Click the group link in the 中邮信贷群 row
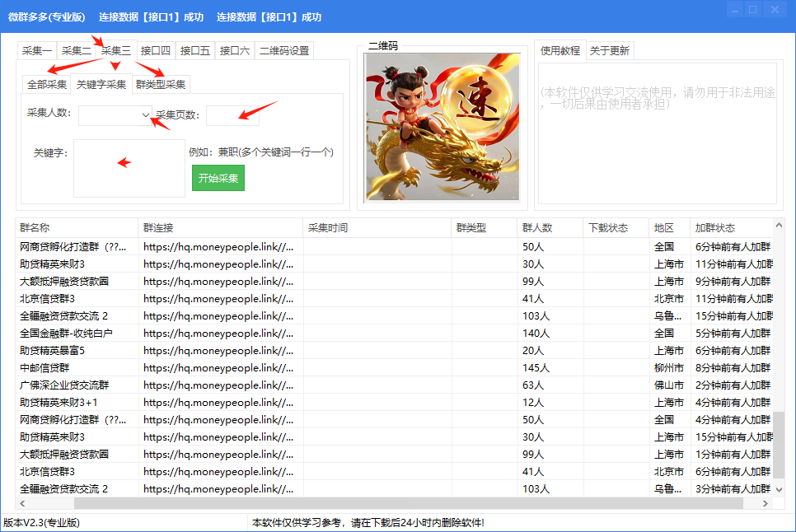The width and height of the screenshot is (796, 532). click(x=218, y=367)
